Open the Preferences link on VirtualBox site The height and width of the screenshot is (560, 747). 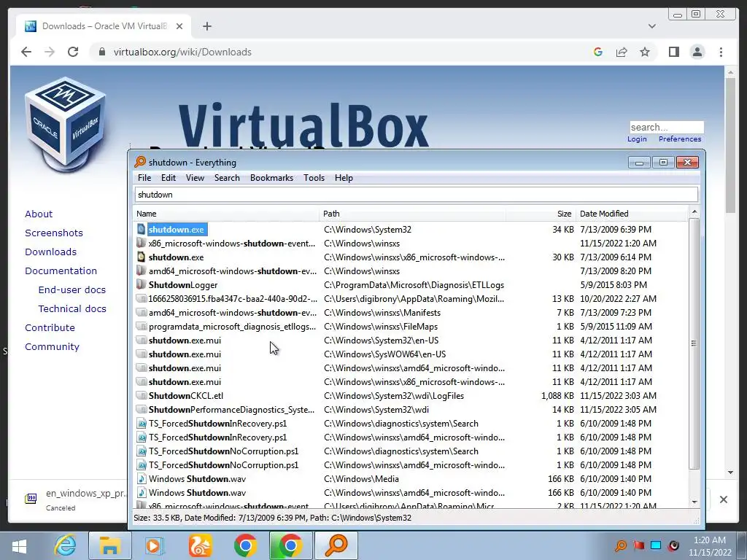click(680, 139)
